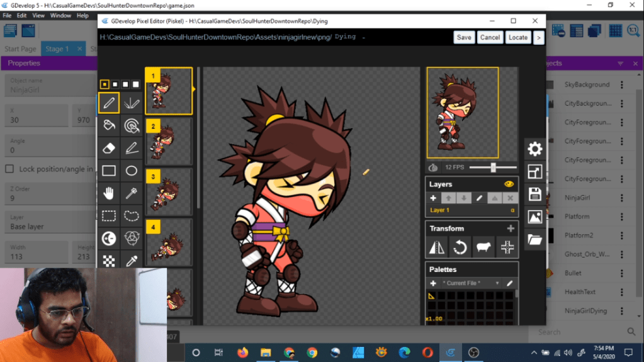
Task: Open the View menu
Action: click(38, 15)
